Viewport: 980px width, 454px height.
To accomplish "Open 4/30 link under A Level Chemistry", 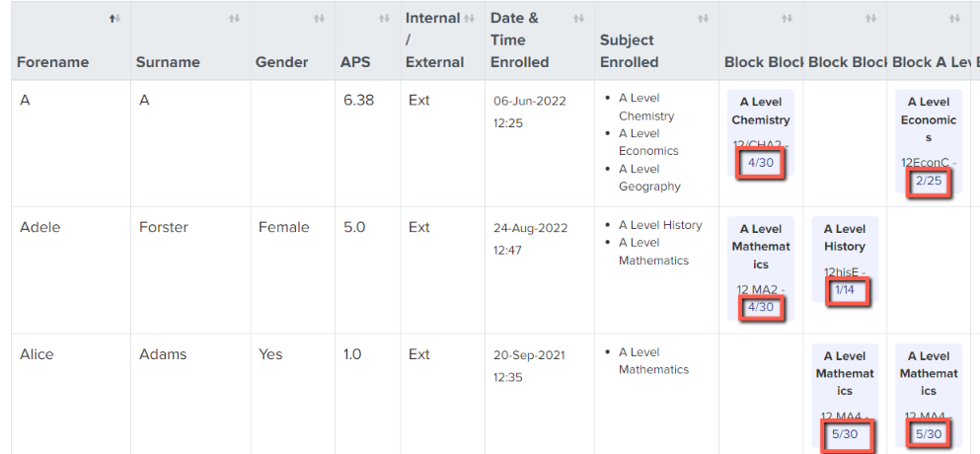I will [x=761, y=163].
